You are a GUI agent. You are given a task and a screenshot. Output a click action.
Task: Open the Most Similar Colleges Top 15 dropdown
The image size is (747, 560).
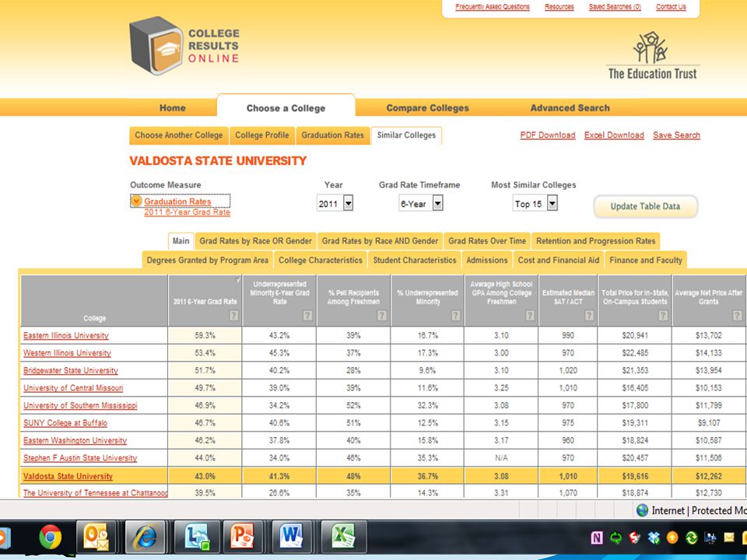point(552,203)
